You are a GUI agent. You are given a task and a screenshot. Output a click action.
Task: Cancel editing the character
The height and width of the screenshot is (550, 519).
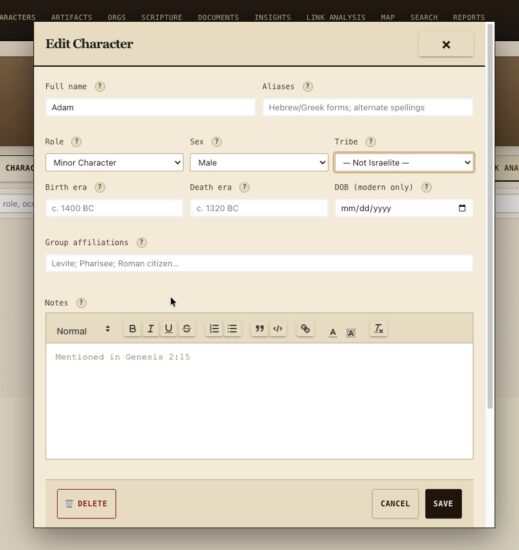pos(395,504)
